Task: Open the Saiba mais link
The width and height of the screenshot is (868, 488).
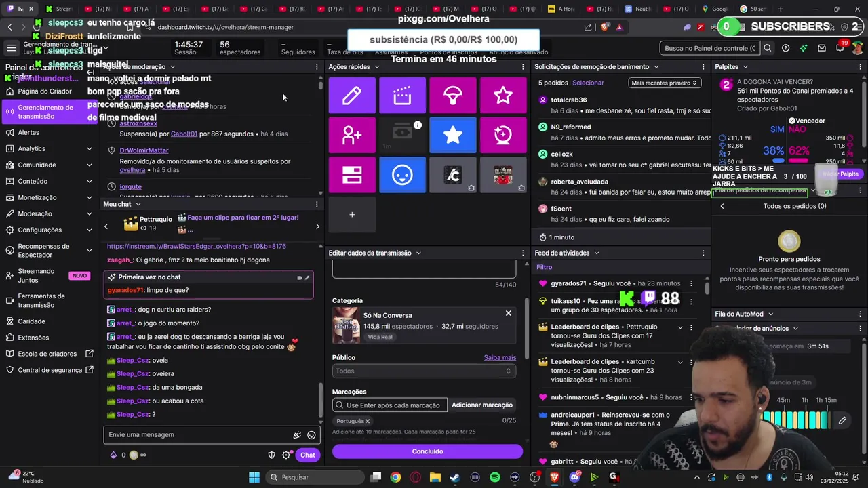Action: coord(500,357)
